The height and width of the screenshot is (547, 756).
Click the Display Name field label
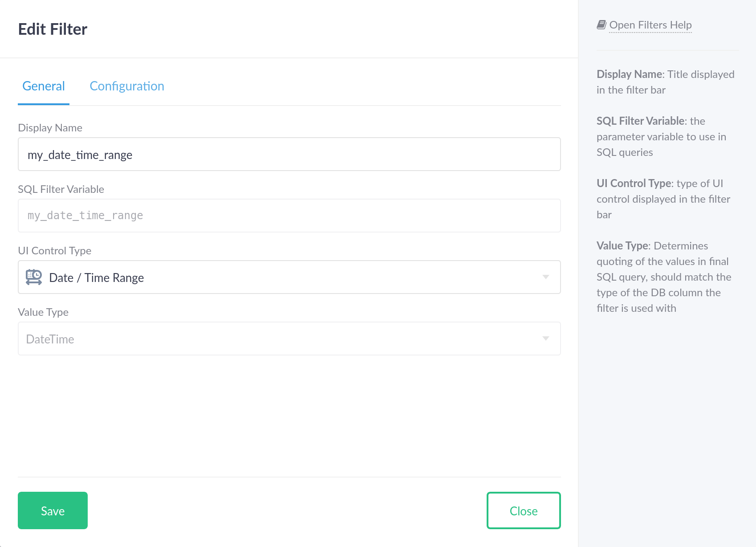coord(50,128)
